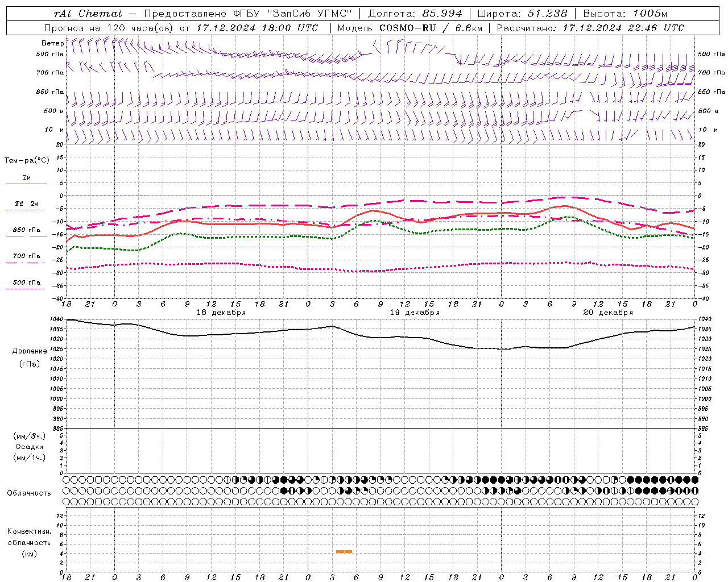Screen dimensions: 728x582
Task: Click the 'Ветер' wind panel label
Action: 52,43
